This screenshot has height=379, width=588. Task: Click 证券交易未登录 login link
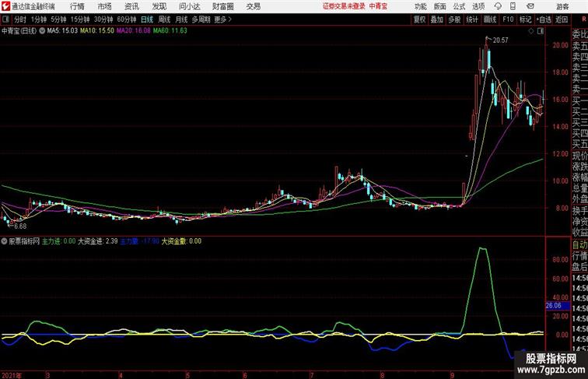click(344, 6)
